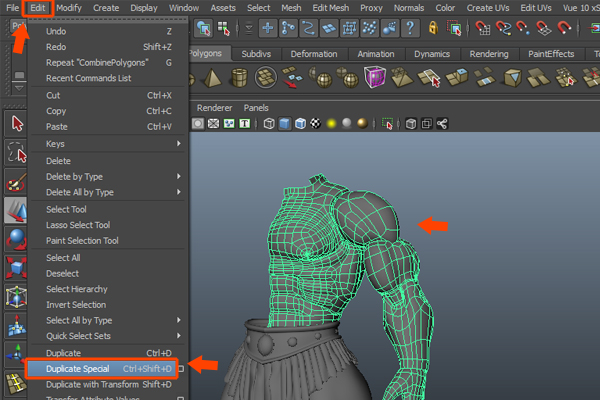Toggle use all lights yellow bulb
Screen dimensions: 600x400
331,124
